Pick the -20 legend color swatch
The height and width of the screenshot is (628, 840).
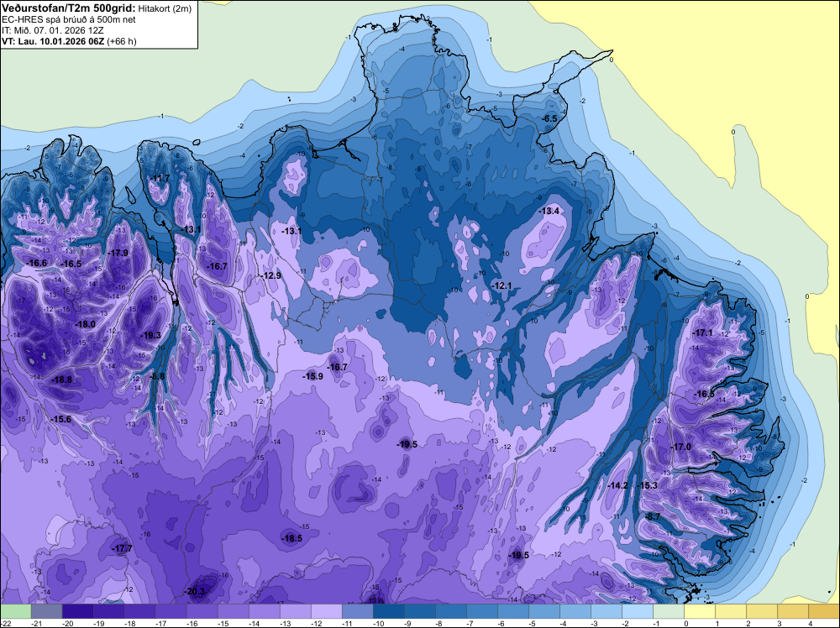click(77, 611)
